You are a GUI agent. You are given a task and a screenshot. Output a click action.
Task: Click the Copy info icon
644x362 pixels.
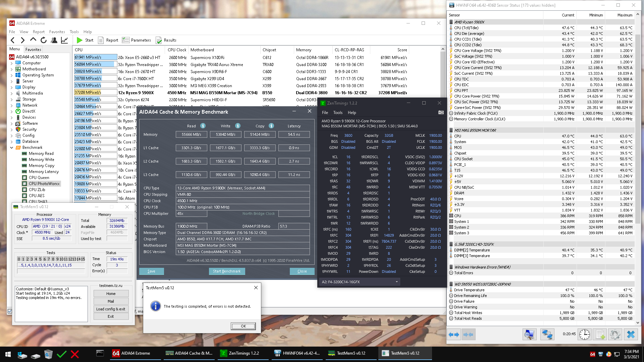pyautogui.click(x=271, y=126)
